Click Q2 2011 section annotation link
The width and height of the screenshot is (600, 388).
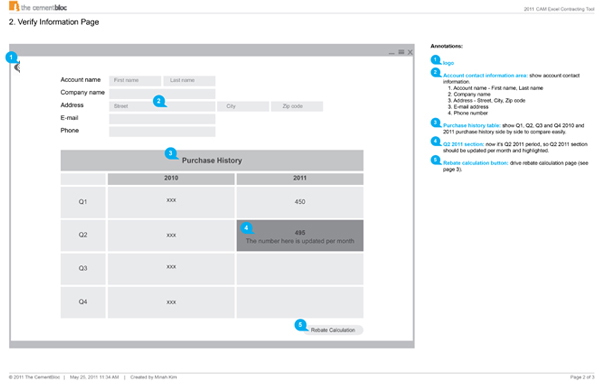point(463,144)
